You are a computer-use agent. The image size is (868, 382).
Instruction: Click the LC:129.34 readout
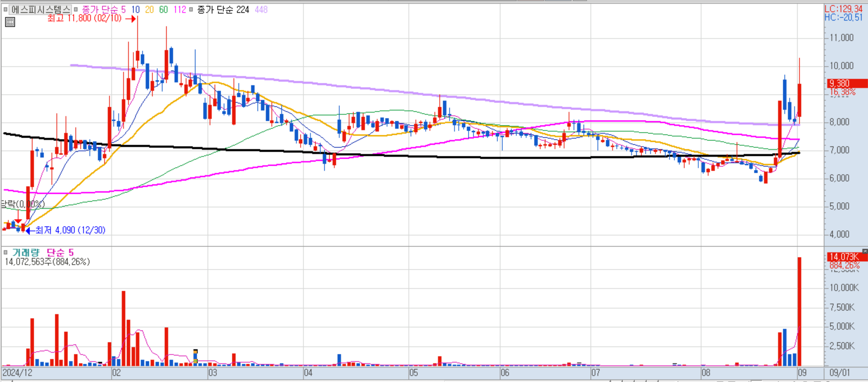(843, 9)
